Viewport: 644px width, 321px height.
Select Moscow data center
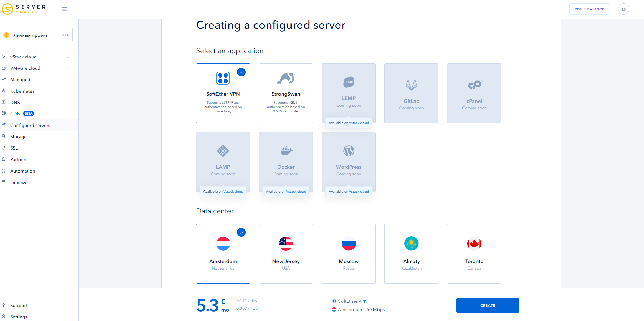tap(349, 253)
